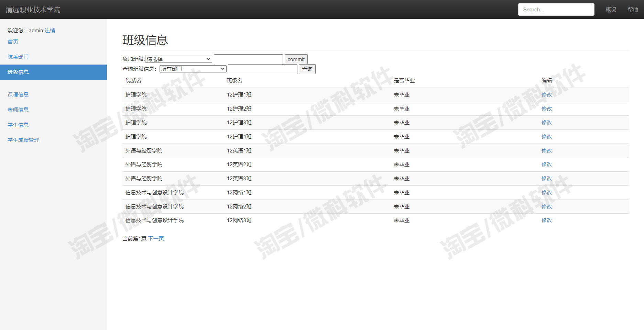The width and height of the screenshot is (644, 330).
Task: Select the 12护理4班 class name cell
Action: (239, 137)
